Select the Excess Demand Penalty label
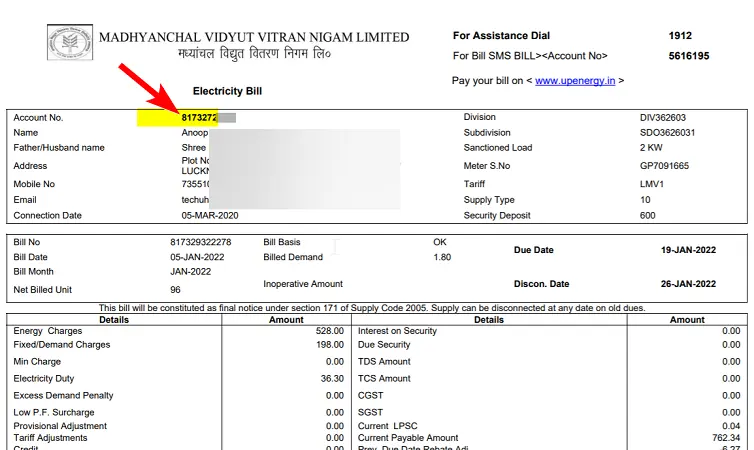 point(63,396)
